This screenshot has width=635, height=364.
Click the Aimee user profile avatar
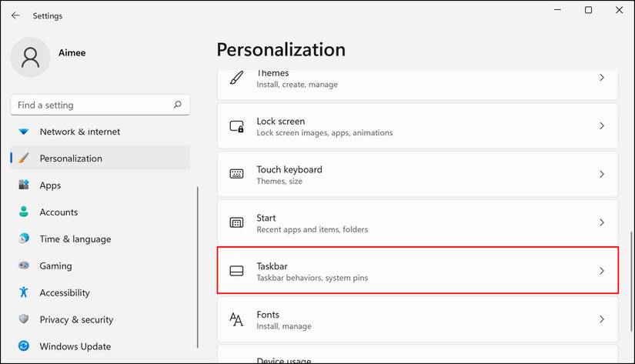point(31,58)
